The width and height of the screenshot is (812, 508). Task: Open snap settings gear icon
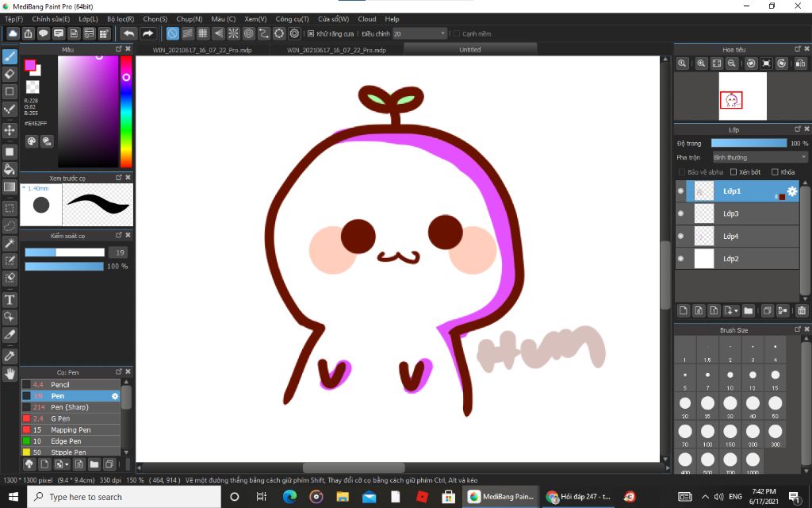pyautogui.click(x=294, y=33)
